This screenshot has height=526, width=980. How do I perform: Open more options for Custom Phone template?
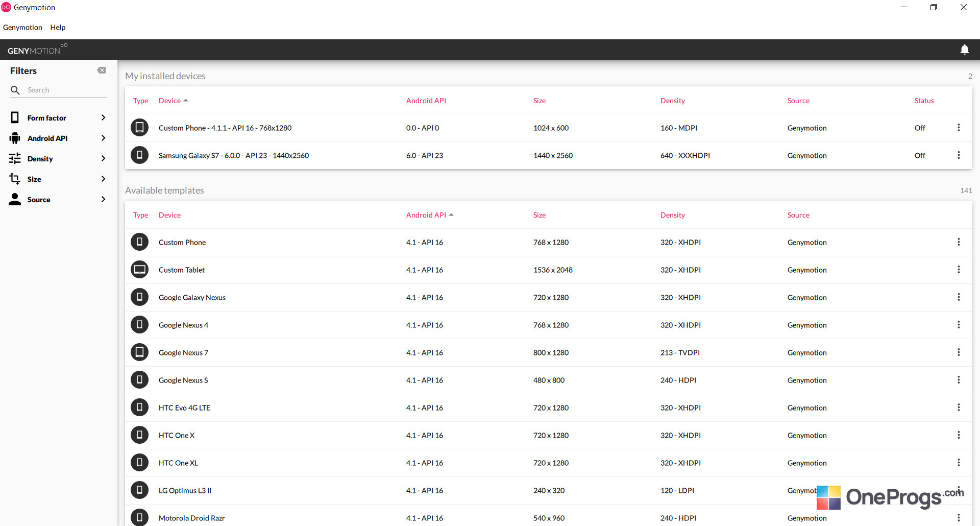[x=959, y=242]
